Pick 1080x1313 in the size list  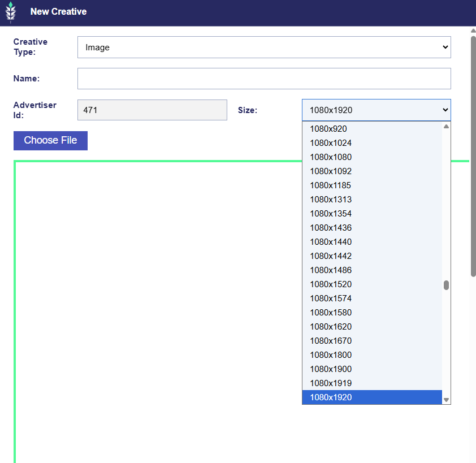pos(331,200)
